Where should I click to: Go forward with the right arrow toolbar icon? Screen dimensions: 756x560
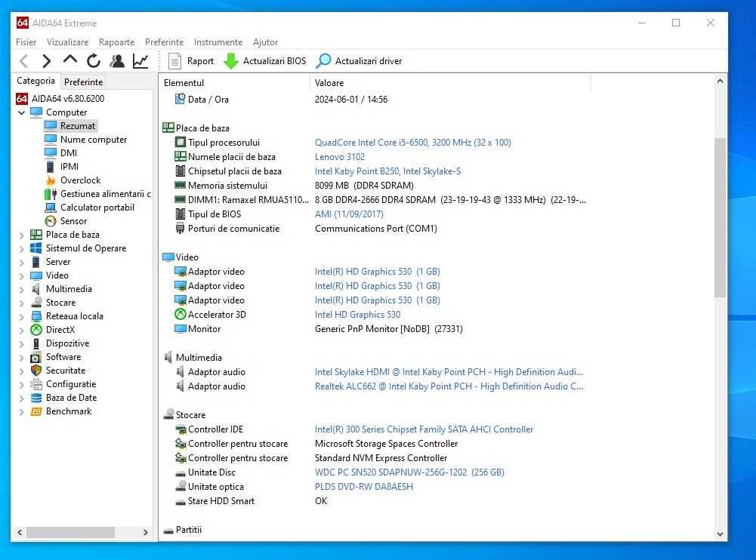click(x=47, y=60)
